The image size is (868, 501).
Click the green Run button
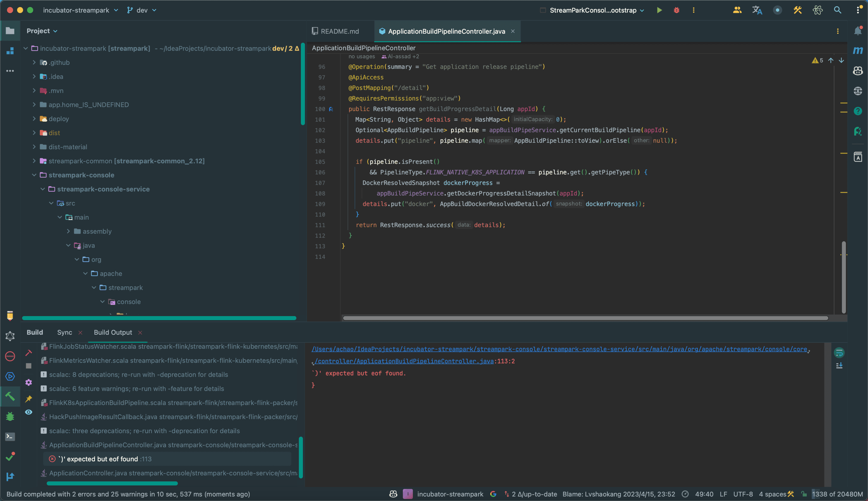click(x=659, y=10)
